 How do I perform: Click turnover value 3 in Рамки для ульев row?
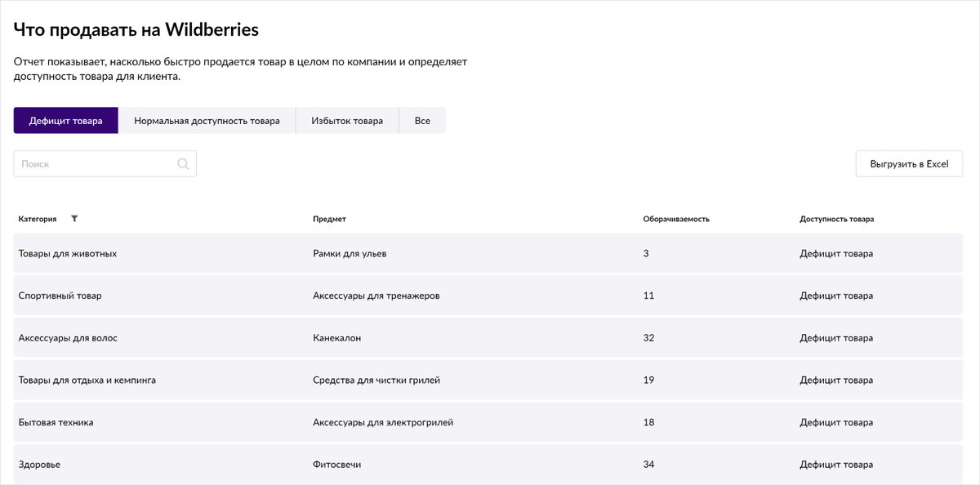pyautogui.click(x=646, y=254)
